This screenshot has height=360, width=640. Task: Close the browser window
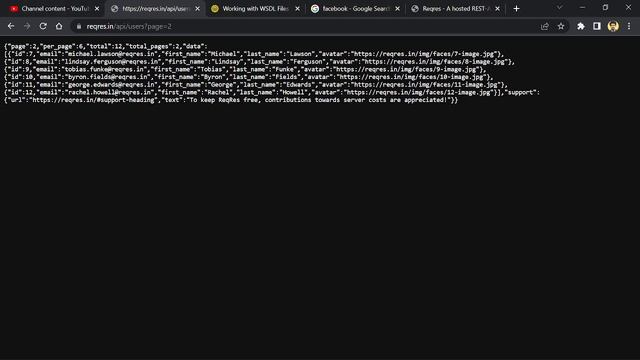pos(628,7)
